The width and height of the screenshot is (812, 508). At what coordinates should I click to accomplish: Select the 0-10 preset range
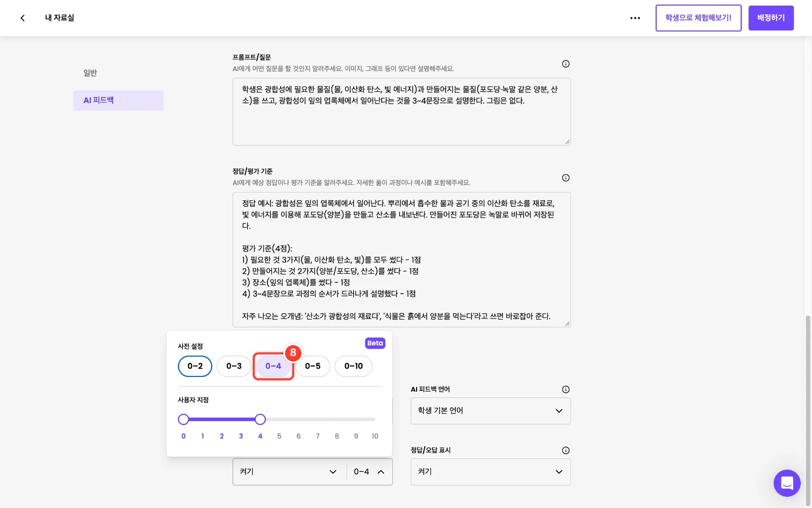(x=353, y=366)
